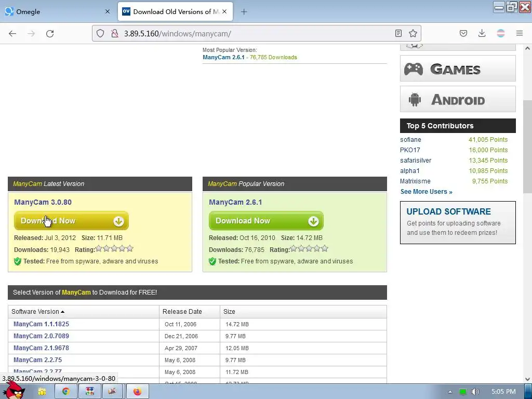Open the 5:05 PM system clock
532x399 pixels.
pyautogui.click(x=503, y=392)
